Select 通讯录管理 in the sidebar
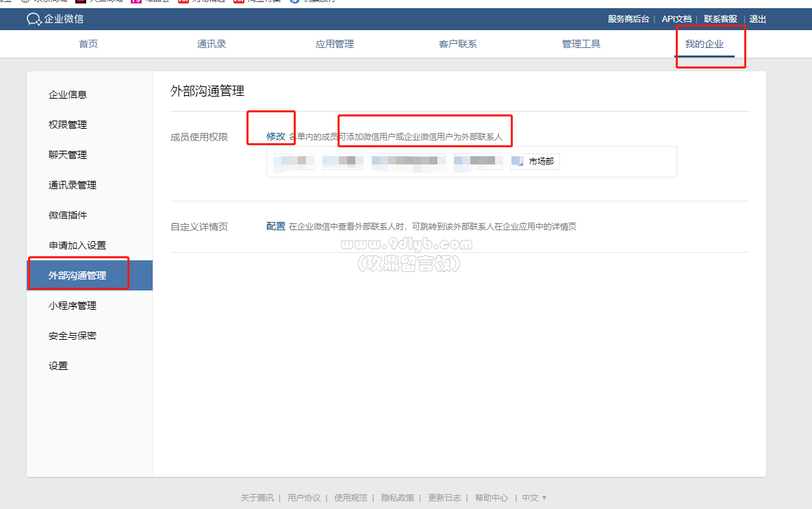Viewport: 812px width, 509px height. pyautogui.click(x=73, y=185)
